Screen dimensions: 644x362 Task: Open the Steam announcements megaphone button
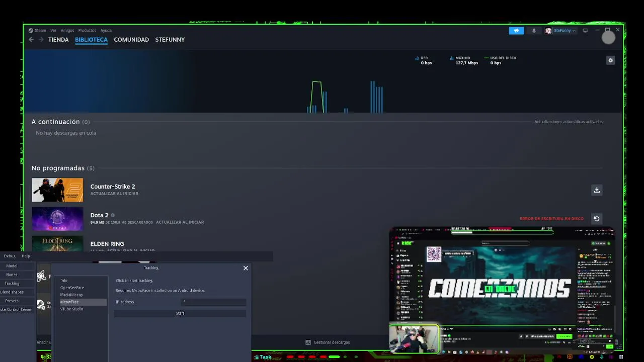[x=516, y=31]
